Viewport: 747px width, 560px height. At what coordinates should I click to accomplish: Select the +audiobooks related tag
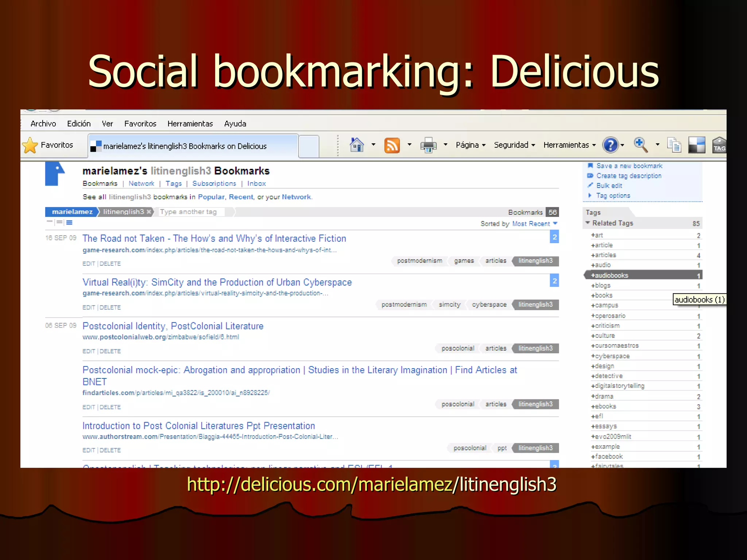tap(643, 275)
